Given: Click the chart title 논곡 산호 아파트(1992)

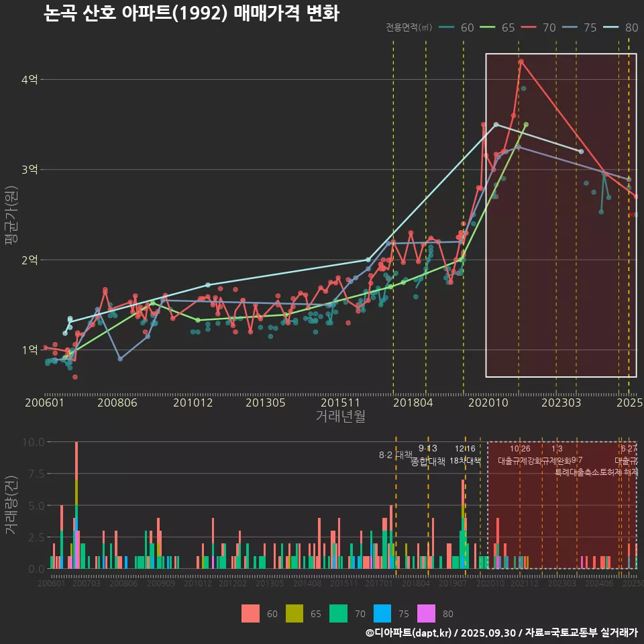Looking at the screenshot, I should pyautogui.click(x=191, y=13).
